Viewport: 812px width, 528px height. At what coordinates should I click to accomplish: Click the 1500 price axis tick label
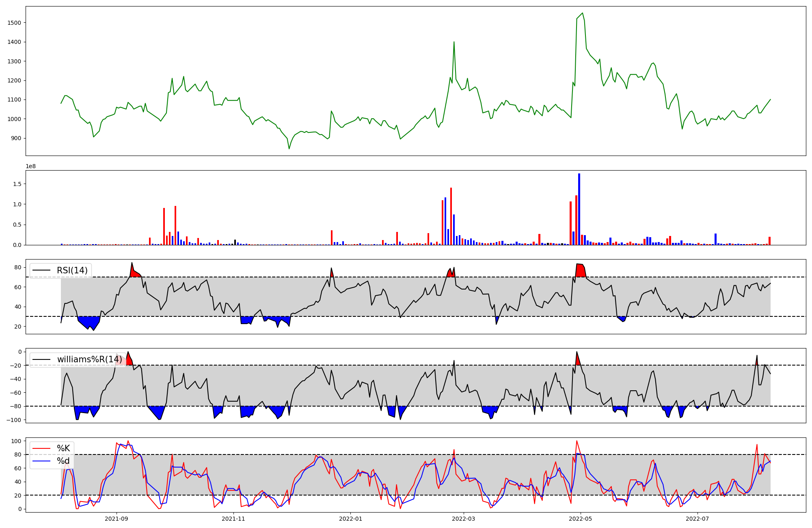click(x=14, y=23)
